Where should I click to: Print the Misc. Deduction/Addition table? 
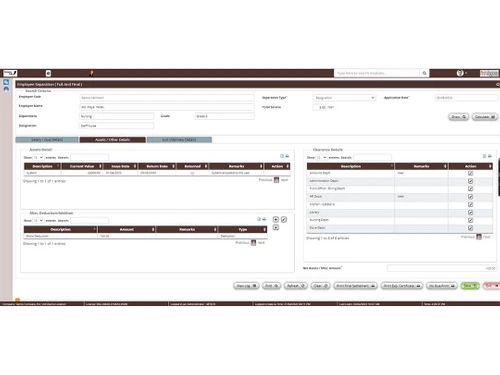[x=264, y=219]
